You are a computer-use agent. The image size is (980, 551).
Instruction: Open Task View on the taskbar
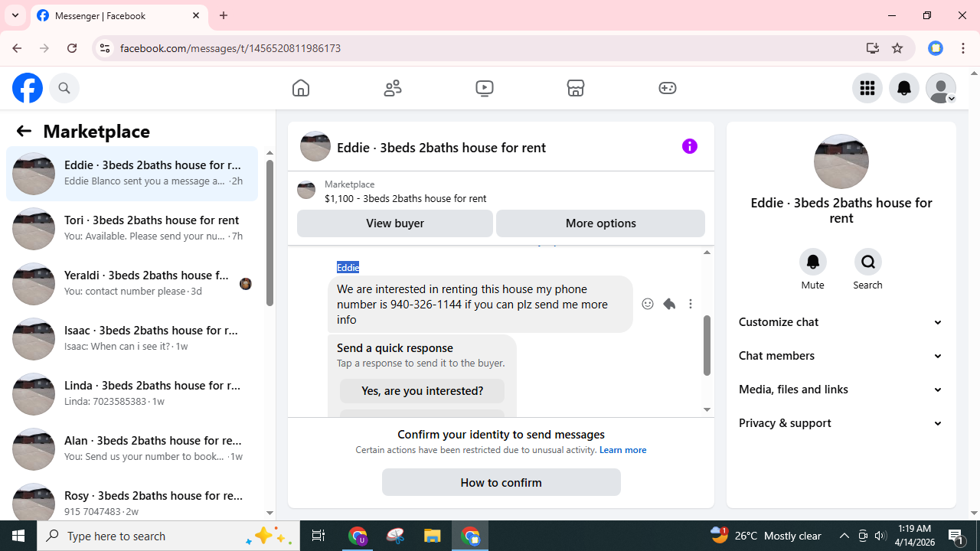[318, 536]
